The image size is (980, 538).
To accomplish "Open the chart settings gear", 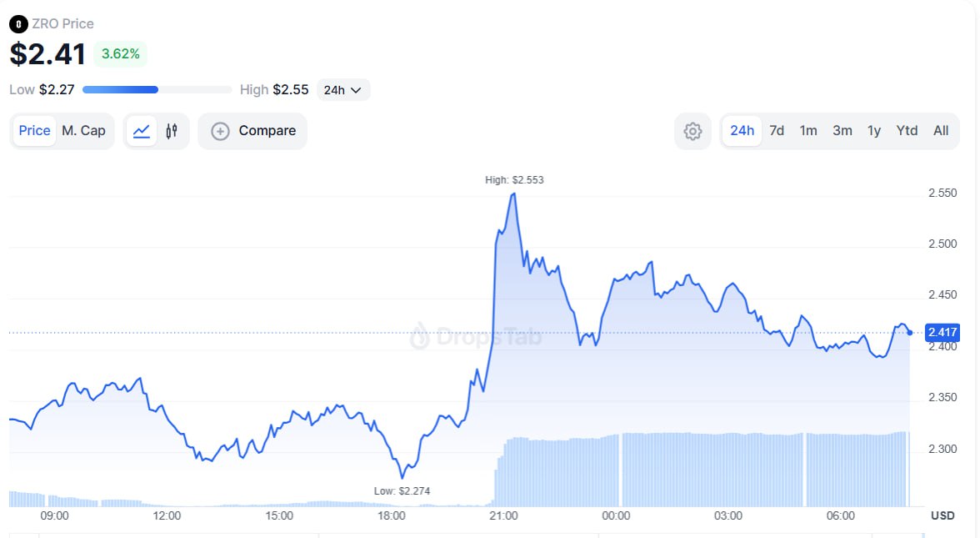I will click(692, 131).
